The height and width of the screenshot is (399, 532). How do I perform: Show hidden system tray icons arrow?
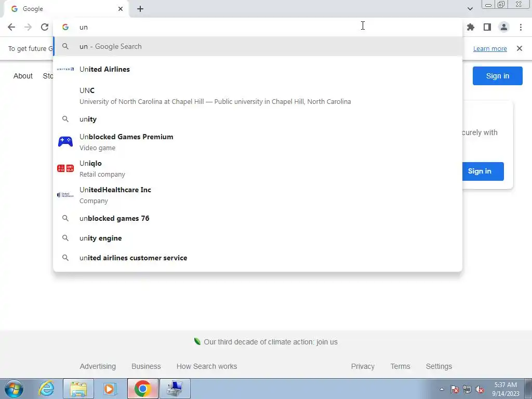click(442, 389)
